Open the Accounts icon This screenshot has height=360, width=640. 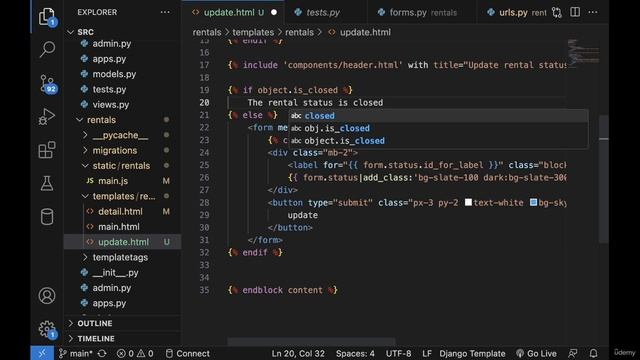pyautogui.click(x=47, y=296)
